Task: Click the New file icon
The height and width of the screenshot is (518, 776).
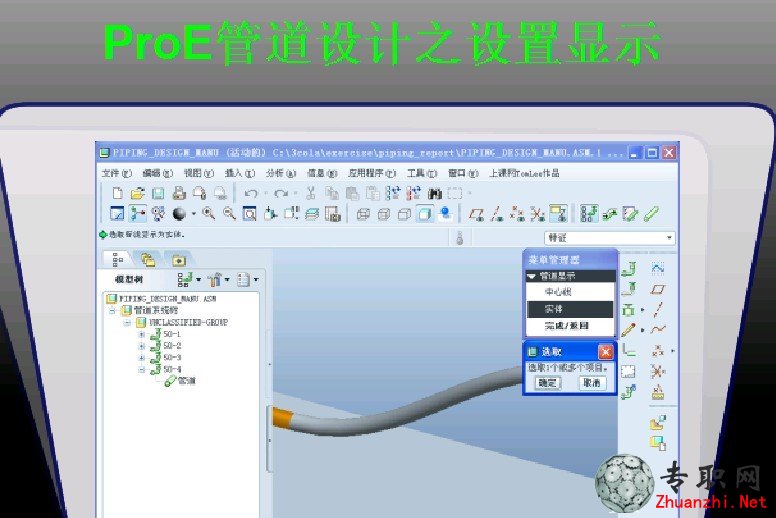Action: pyautogui.click(x=118, y=193)
